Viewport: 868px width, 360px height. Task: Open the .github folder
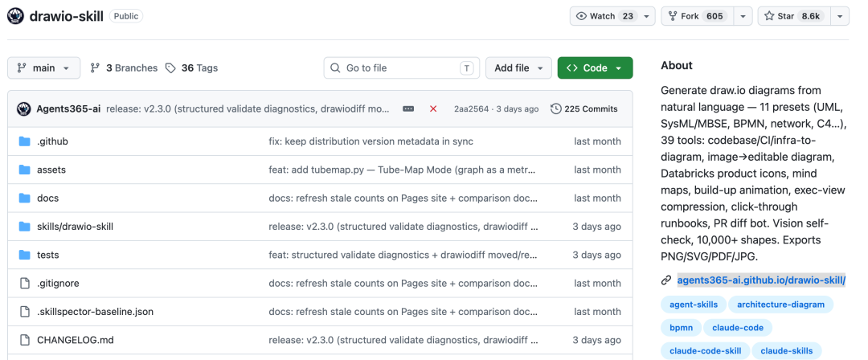pos(52,141)
